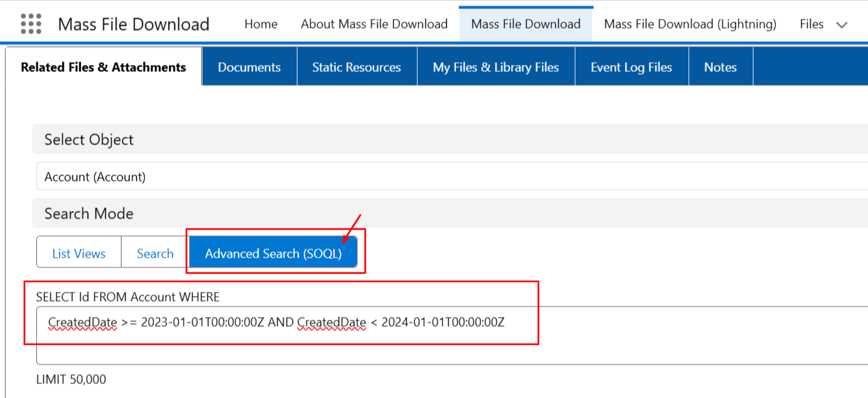Choose Advanced Search (SOQL) mode
868x398 pixels.
point(273,253)
